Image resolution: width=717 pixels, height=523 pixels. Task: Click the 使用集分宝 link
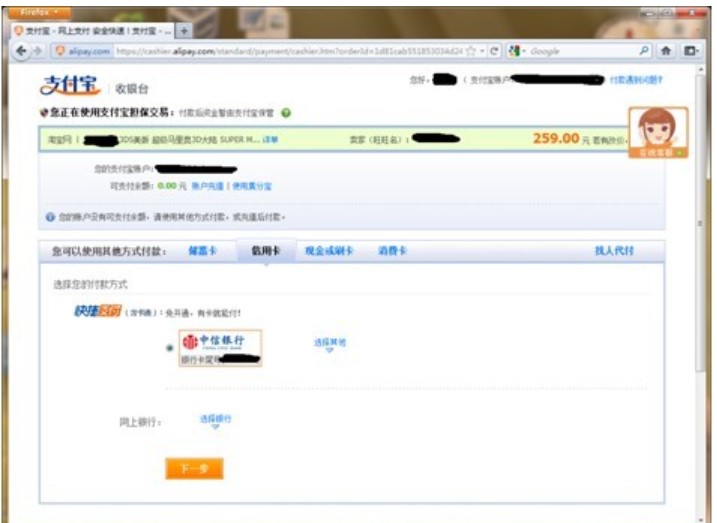(x=252, y=186)
